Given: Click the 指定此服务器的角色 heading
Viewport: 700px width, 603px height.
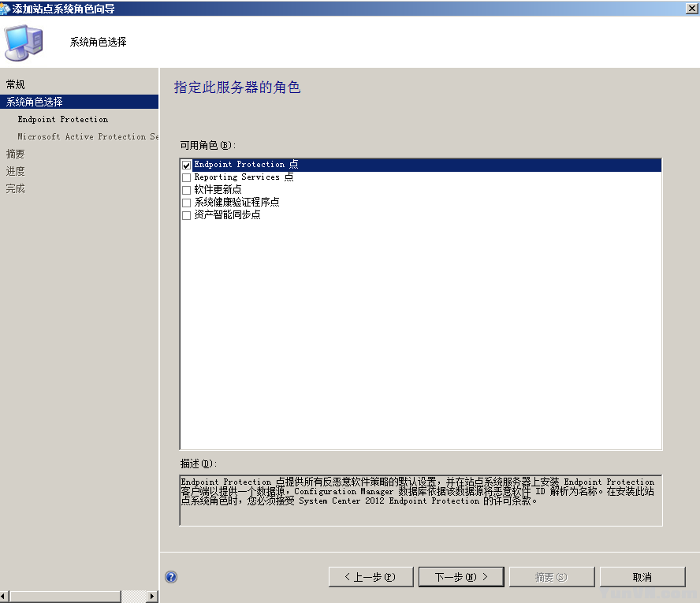Looking at the screenshot, I should pyautogui.click(x=237, y=87).
